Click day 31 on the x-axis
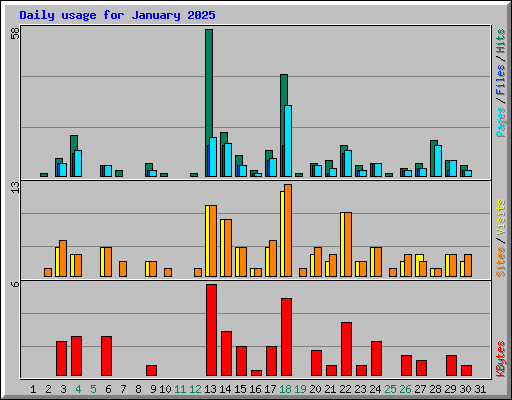512x400 pixels. point(480,389)
